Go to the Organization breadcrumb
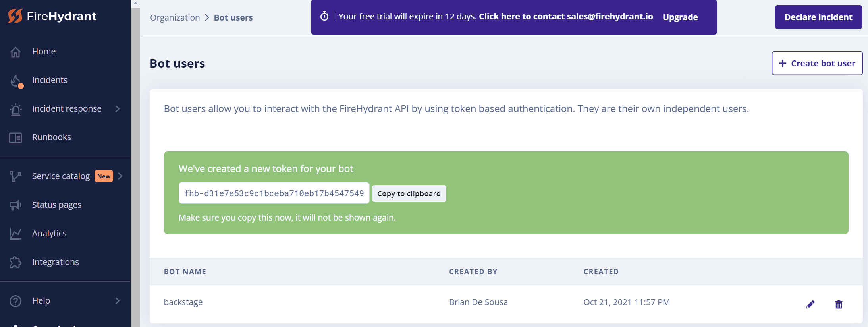Image resolution: width=868 pixels, height=327 pixels. pyautogui.click(x=175, y=18)
